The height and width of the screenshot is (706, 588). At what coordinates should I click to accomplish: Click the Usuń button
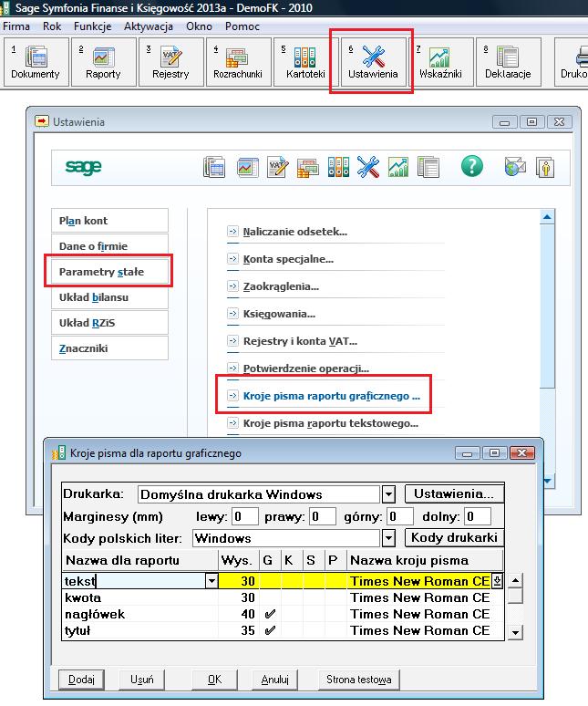click(141, 679)
